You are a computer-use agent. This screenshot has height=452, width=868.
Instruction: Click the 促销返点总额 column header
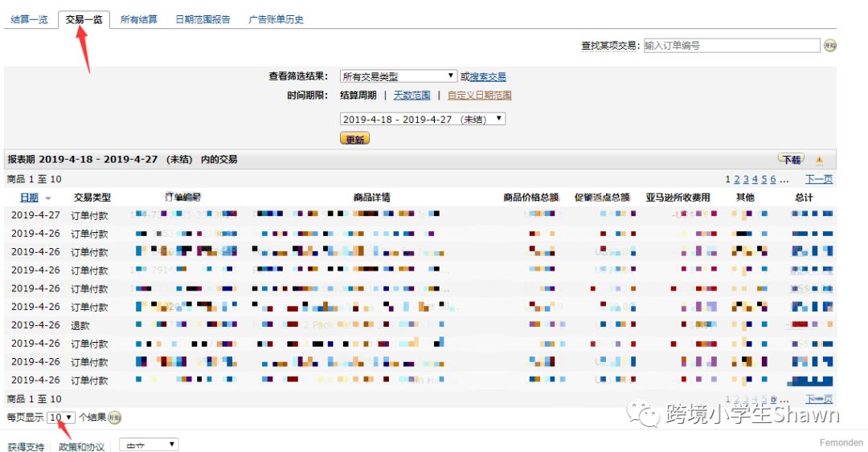click(x=602, y=197)
